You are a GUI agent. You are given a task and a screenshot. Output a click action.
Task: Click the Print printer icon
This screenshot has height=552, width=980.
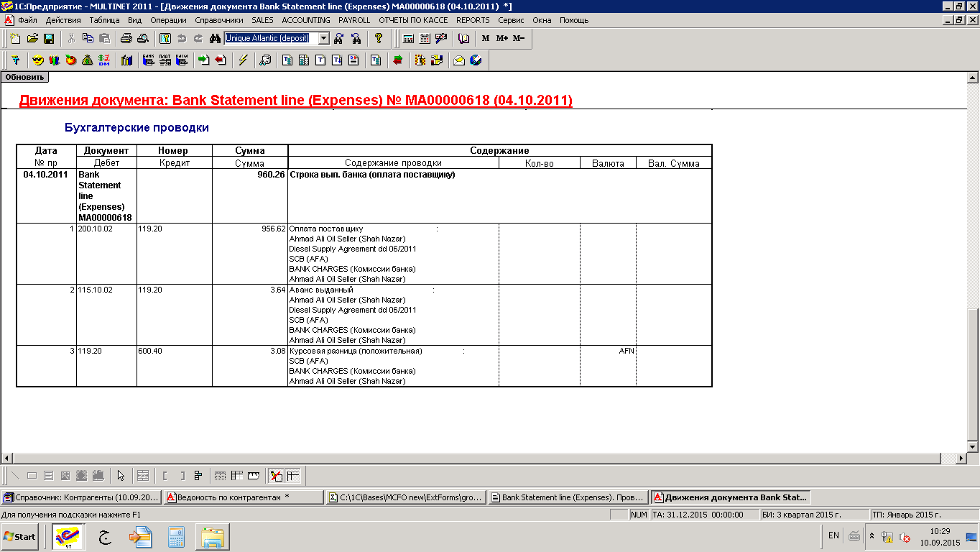pos(126,39)
